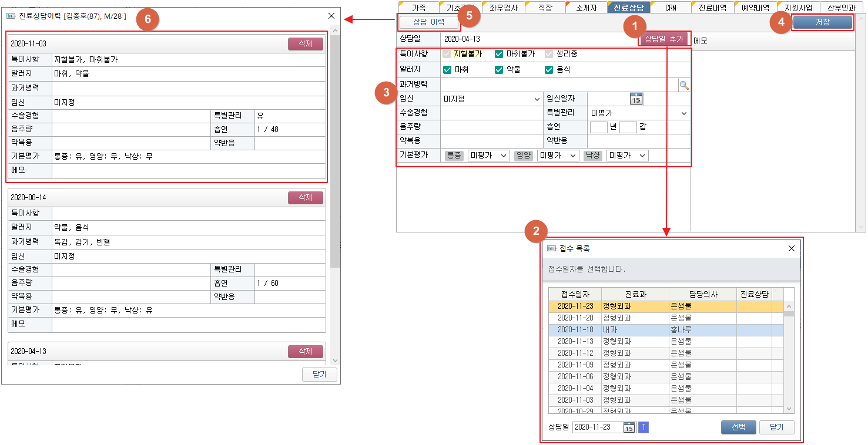Click the magnifier icon in 과거병력 row
The height and width of the screenshot is (445, 868).
[x=683, y=85]
